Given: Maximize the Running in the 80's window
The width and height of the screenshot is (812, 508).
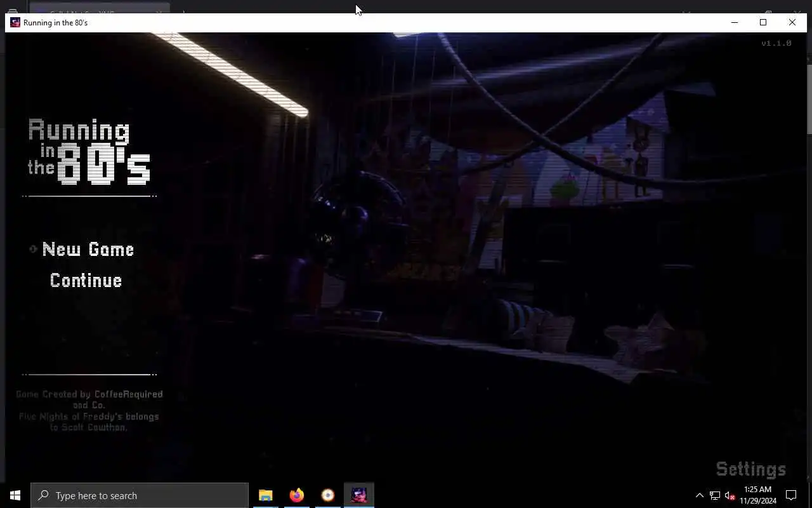Looking at the screenshot, I should coord(763,22).
